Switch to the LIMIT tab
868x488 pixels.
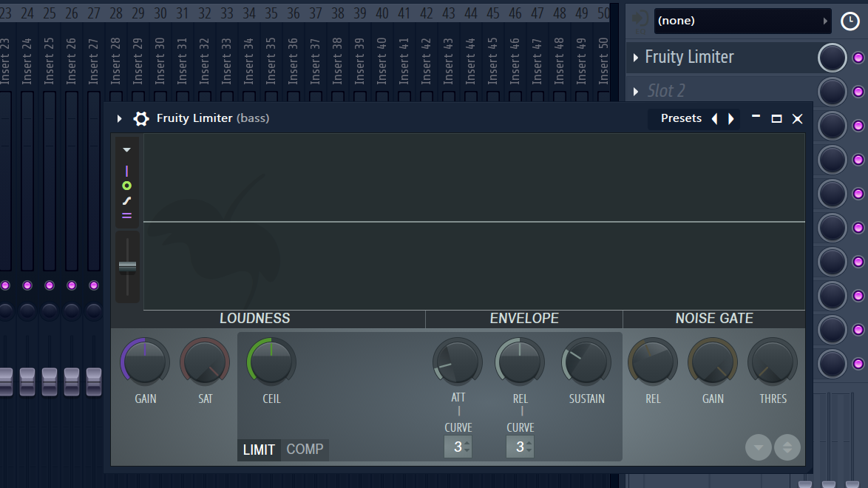pyautogui.click(x=259, y=450)
